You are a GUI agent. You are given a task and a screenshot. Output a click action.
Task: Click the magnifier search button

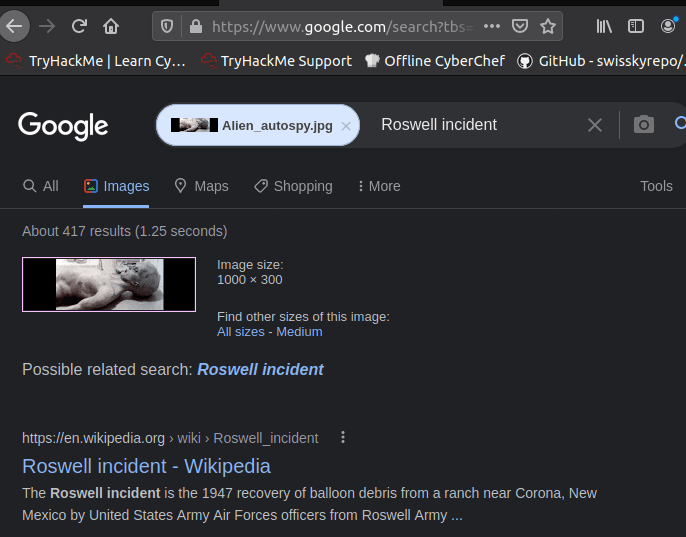(x=680, y=123)
